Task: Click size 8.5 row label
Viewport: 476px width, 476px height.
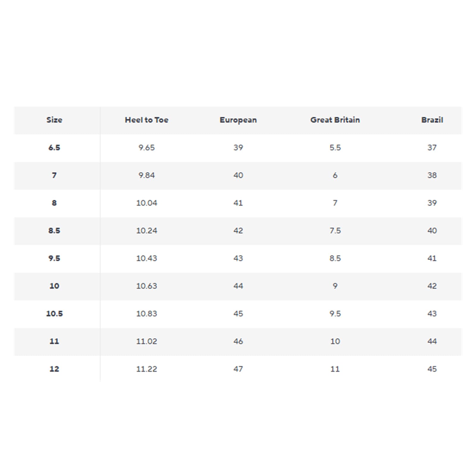Action: point(54,231)
